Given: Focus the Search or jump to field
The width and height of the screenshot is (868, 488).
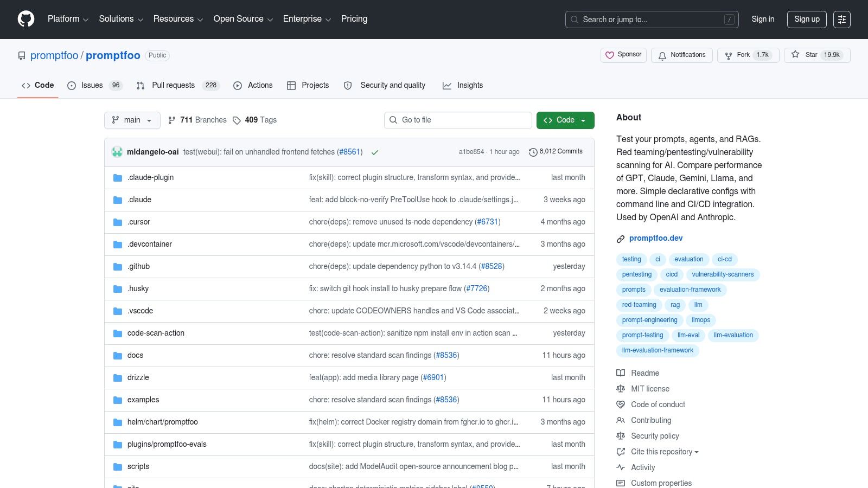Looking at the screenshot, I should (652, 20).
